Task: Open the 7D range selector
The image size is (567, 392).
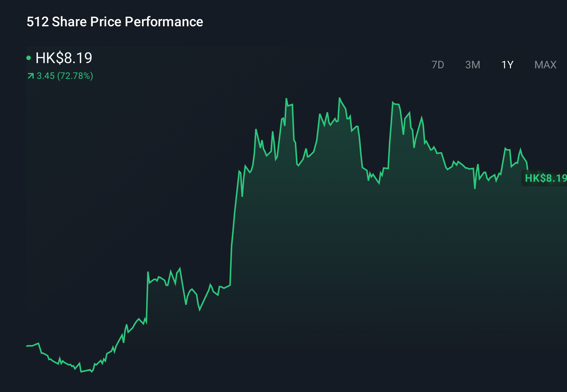Action: [x=438, y=65]
